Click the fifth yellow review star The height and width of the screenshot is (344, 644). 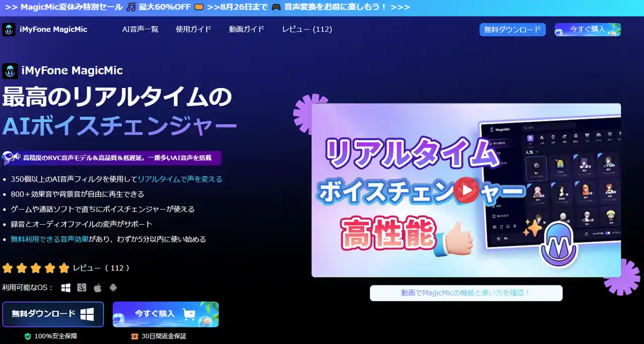click(64, 268)
